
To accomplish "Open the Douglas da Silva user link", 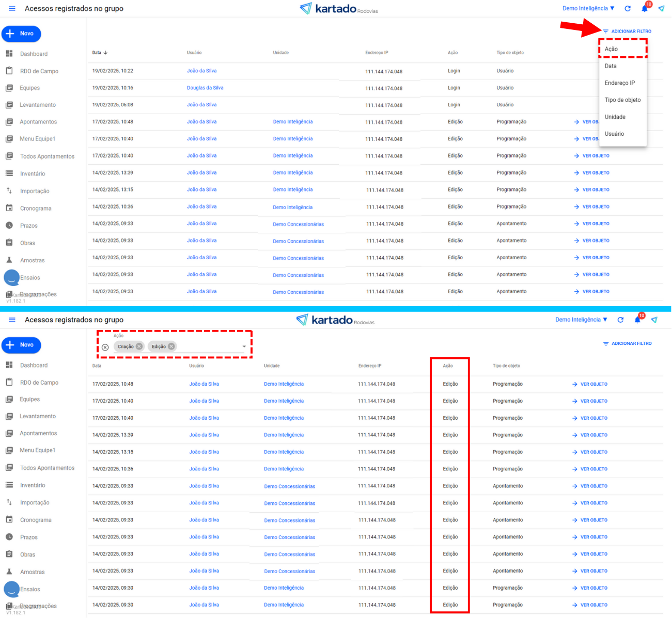I will click(x=205, y=88).
